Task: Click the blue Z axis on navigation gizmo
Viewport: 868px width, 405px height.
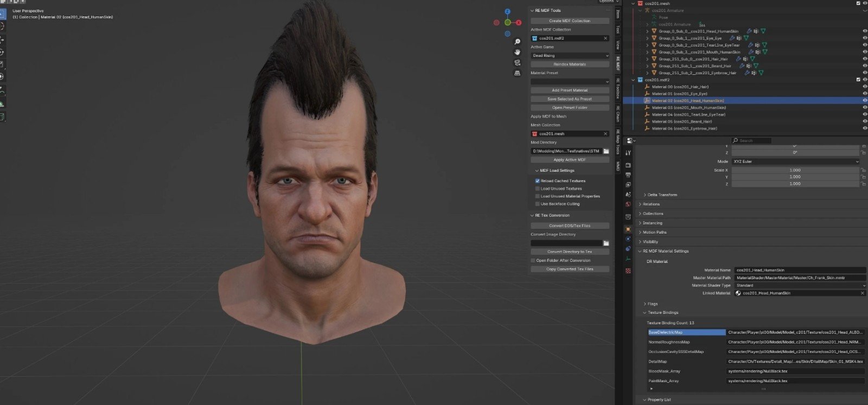Action: coord(507,11)
